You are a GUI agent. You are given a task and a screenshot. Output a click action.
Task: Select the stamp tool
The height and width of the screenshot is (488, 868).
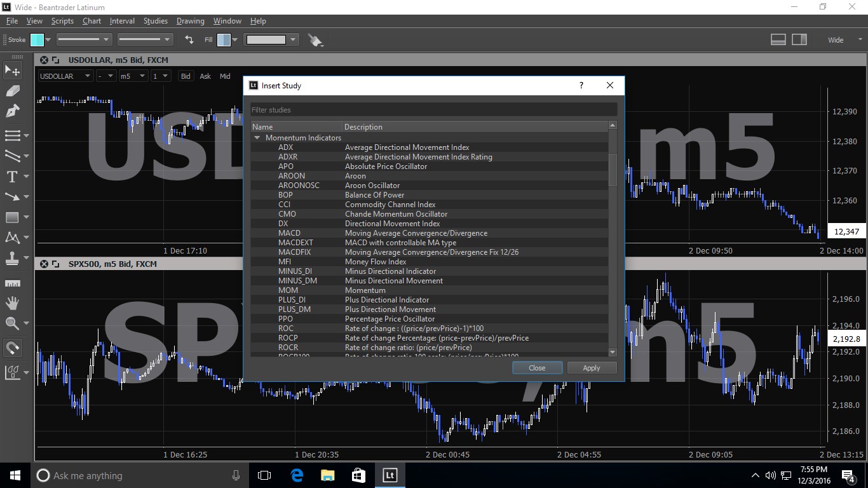click(x=12, y=259)
